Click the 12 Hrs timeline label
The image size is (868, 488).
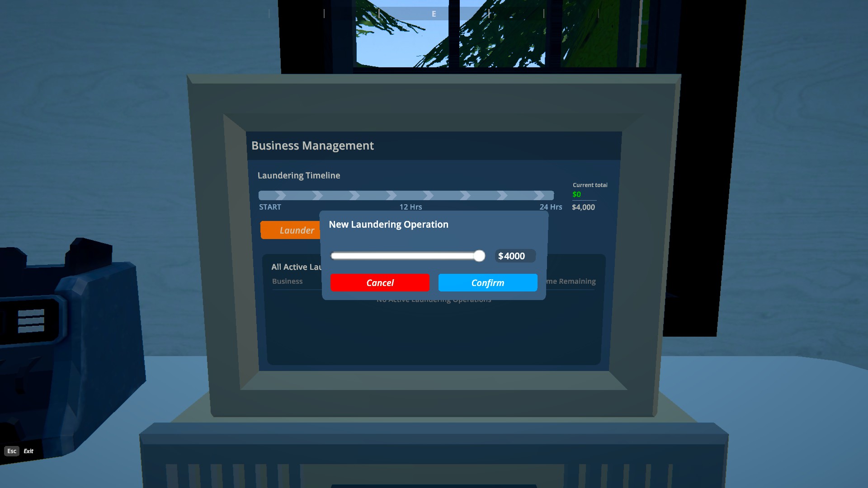[410, 207]
